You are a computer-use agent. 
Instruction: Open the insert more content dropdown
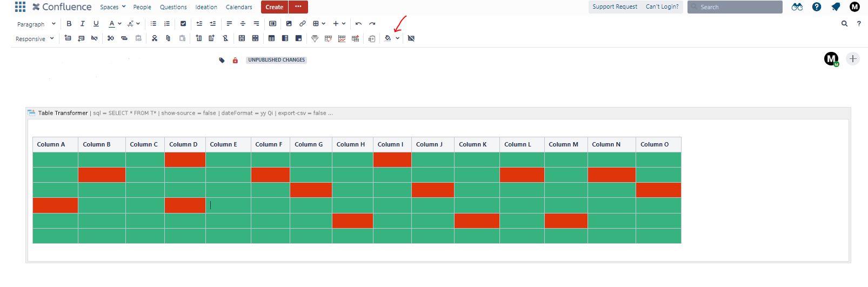click(339, 24)
